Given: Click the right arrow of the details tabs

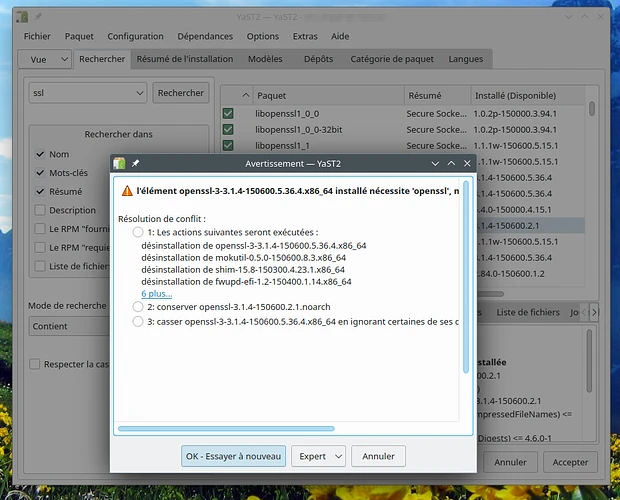Looking at the screenshot, I should (x=594, y=312).
